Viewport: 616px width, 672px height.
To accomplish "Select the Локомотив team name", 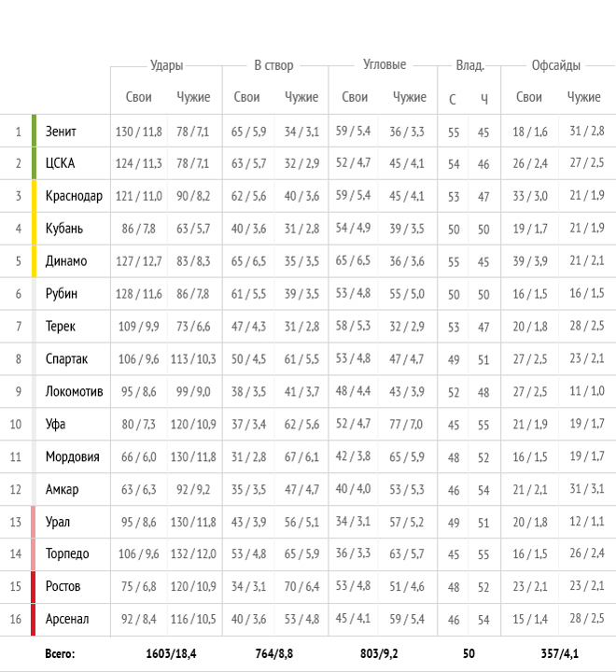I will point(74,391).
